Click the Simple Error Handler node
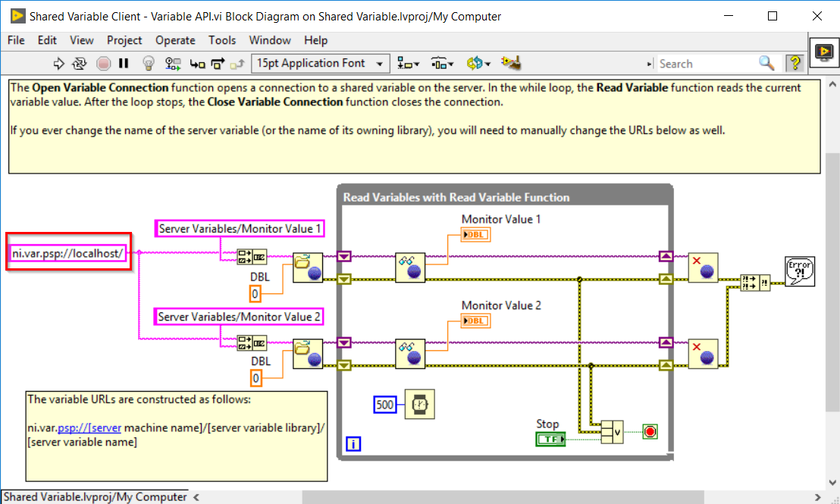840x504 pixels. 801,273
